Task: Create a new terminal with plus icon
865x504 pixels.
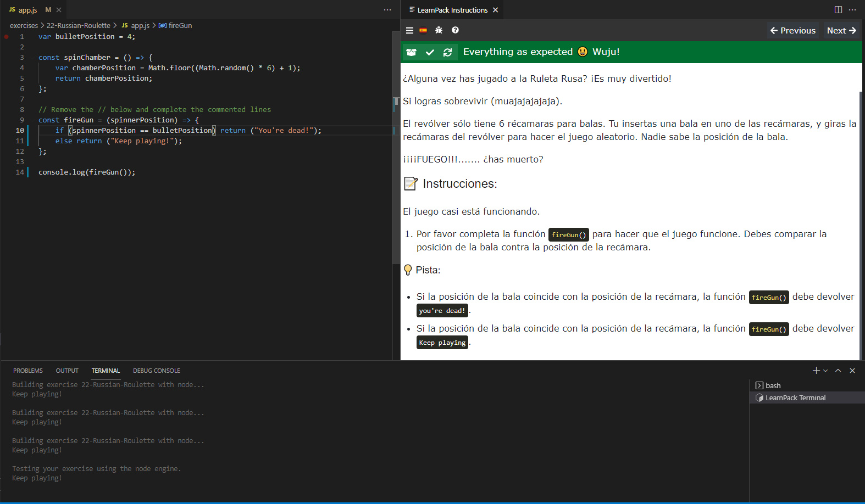Action: pyautogui.click(x=816, y=371)
